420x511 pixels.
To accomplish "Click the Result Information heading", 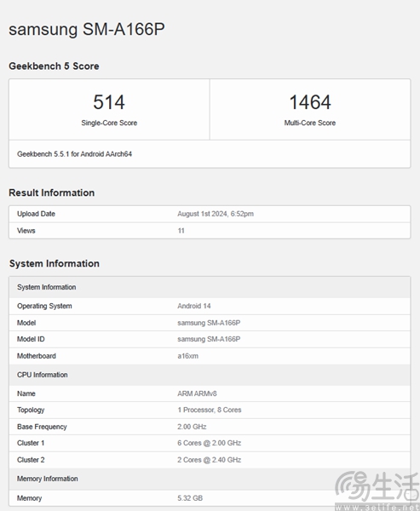I will [x=51, y=192].
